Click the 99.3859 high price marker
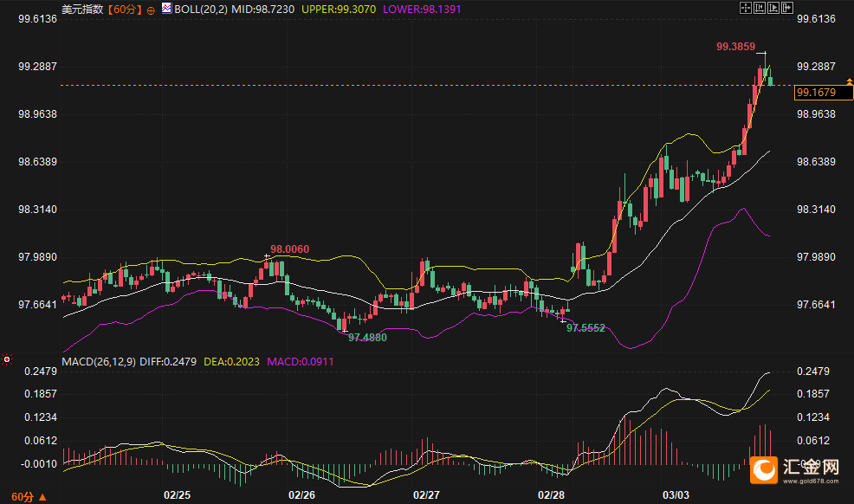 click(x=735, y=47)
